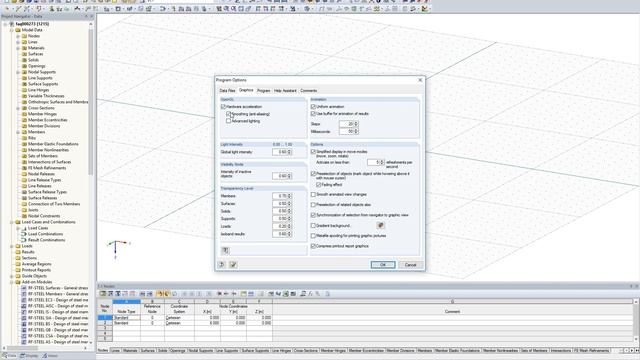Click the navigator vertical scrollbar
This screenshot has width=640, height=360.
[91, 102]
